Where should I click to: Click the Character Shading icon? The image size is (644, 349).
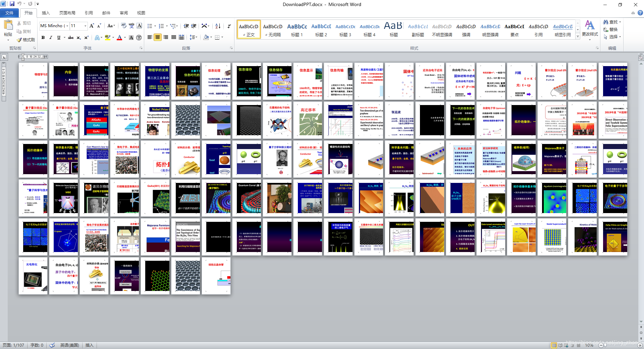pos(131,38)
